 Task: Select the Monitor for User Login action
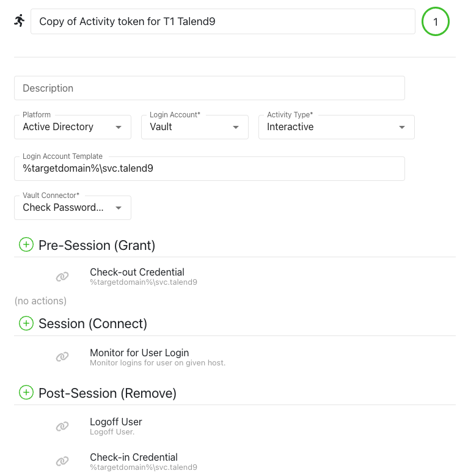[139, 353]
